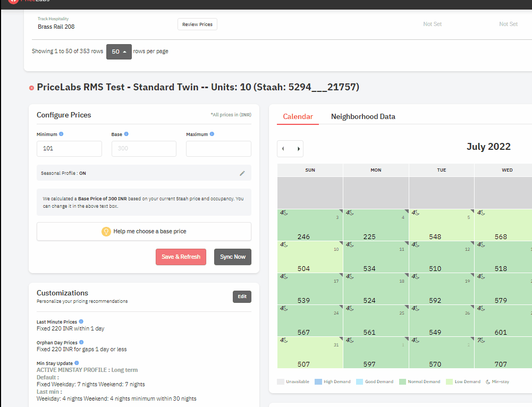532x407 pixels.
Task: Click the Base price input field
Action: [x=144, y=149]
